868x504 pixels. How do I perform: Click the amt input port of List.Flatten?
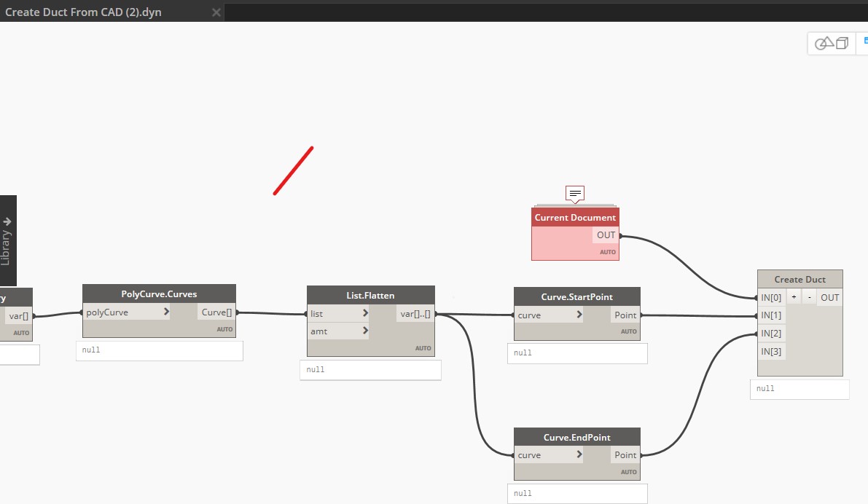pyautogui.click(x=338, y=331)
